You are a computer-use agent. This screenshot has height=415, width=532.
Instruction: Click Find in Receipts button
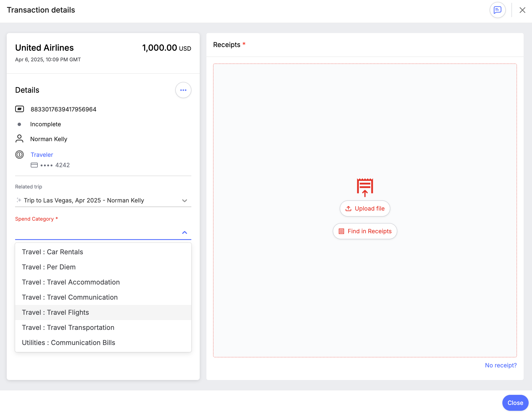pyautogui.click(x=365, y=231)
